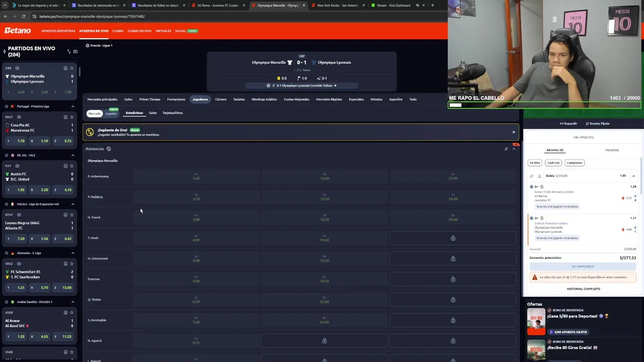Open the Casino menu item
644x362 pixels.
tap(118, 31)
